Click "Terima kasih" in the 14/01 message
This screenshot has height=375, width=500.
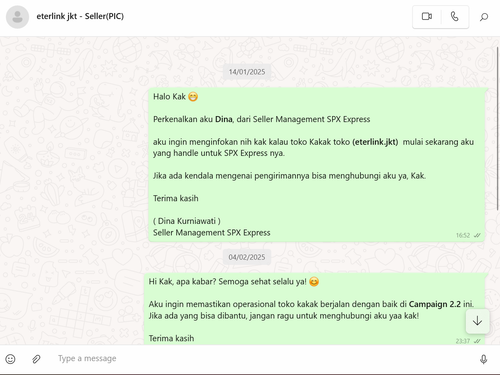coord(176,198)
